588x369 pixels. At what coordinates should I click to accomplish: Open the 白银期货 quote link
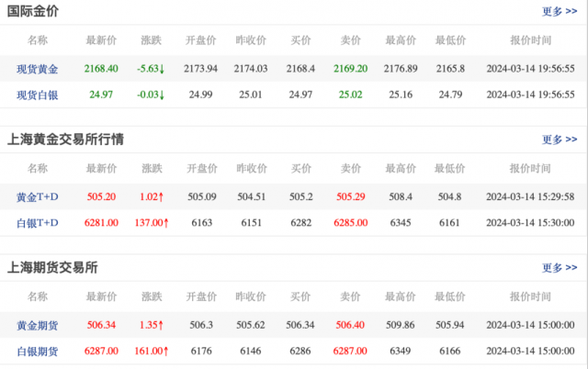pos(38,351)
